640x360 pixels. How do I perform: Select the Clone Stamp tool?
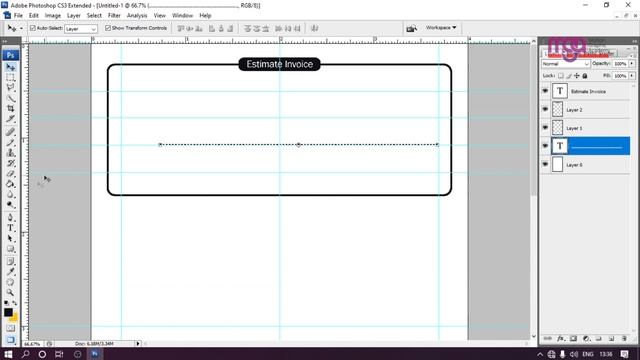coord(11,153)
